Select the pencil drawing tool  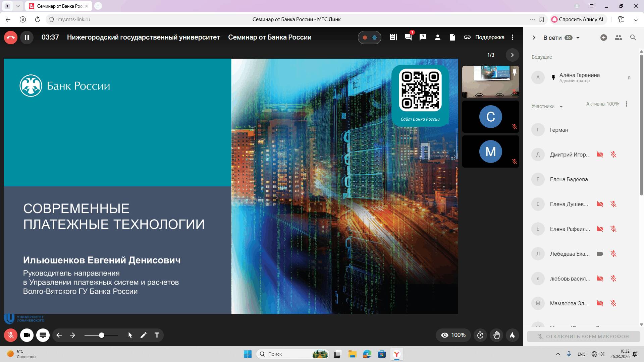(x=144, y=335)
